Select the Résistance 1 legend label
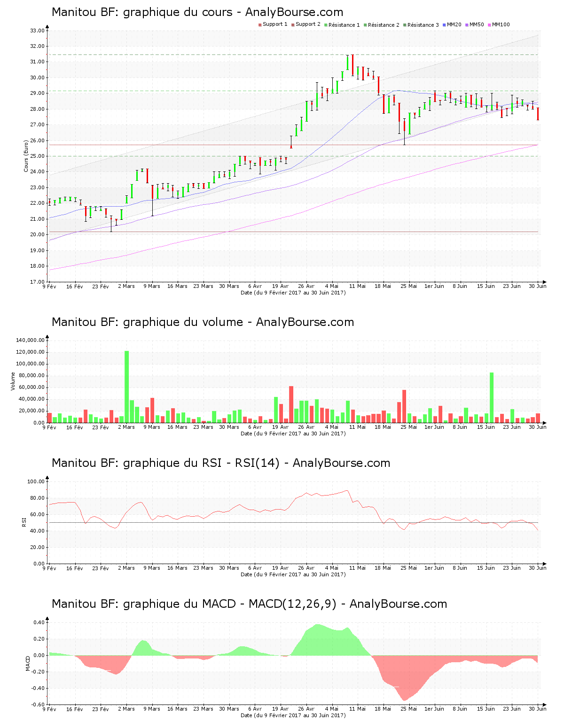This screenshot has width=564, height=728. [344, 24]
